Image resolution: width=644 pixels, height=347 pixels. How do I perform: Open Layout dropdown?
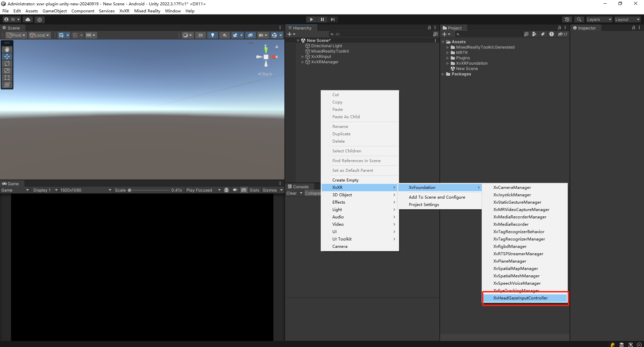click(627, 19)
